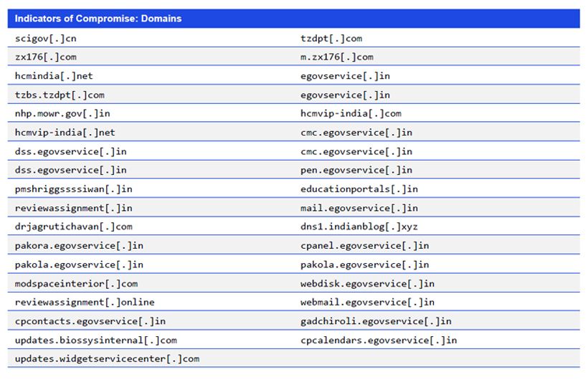
Task: Select the hcmvip-india[.]com domain
Action: point(351,113)
